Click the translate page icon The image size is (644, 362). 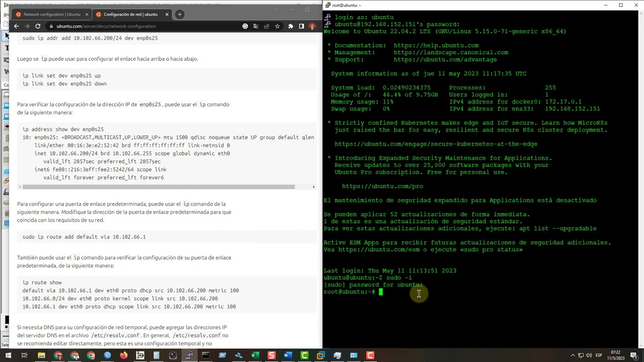click(256, 26)
